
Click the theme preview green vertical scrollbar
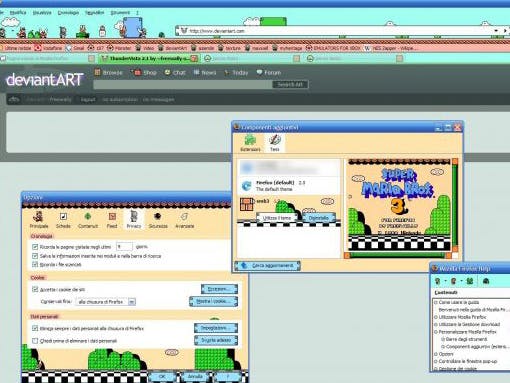coord(455,205)
